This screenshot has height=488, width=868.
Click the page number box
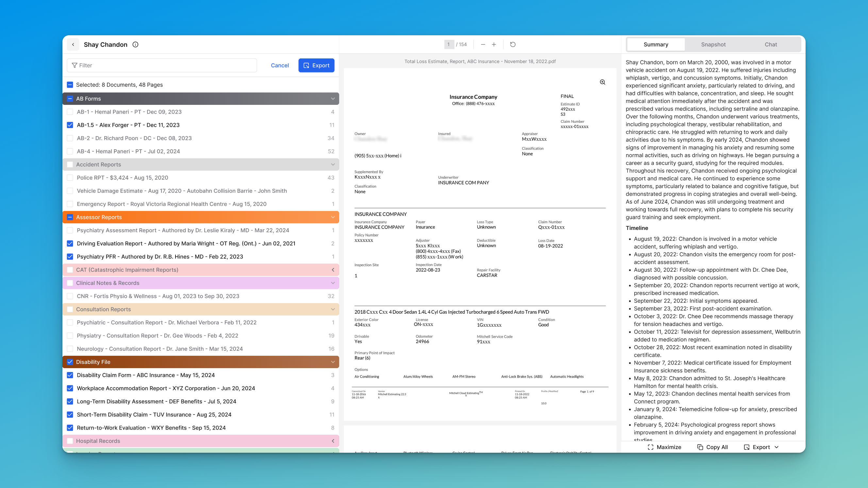coord(448,44)
